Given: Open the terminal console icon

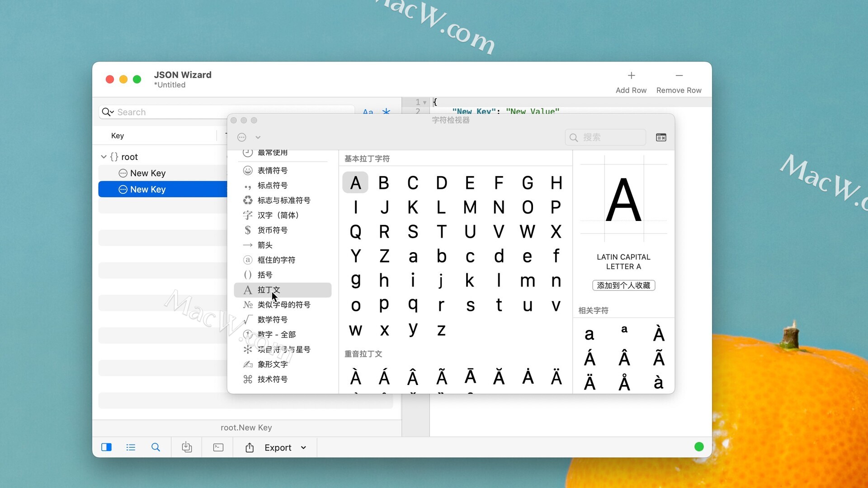Looking at the screenshot, I should (218, 447).
